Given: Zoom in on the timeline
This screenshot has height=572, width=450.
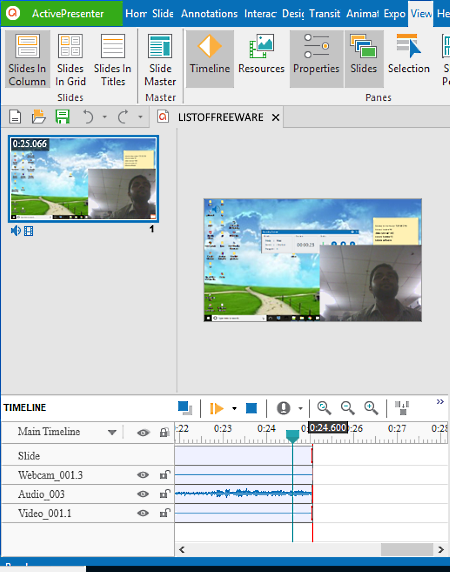Looking at the screenshot, I should click(x=371, y=408).
